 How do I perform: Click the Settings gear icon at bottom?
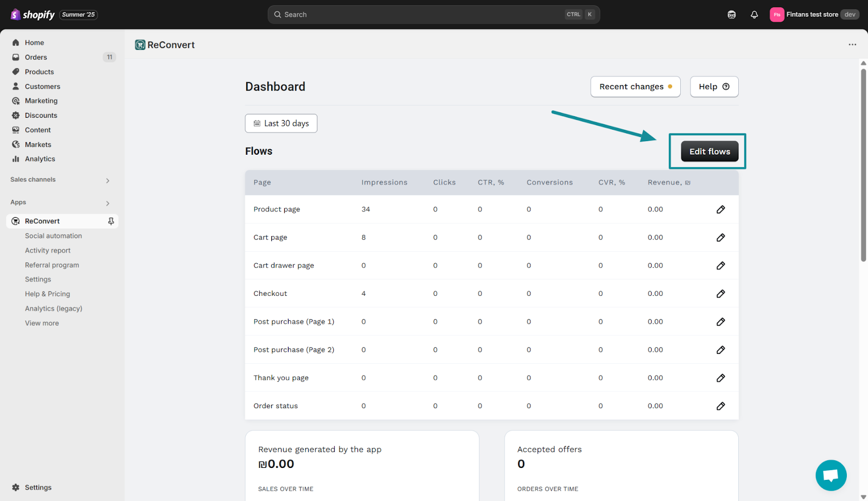16,487
